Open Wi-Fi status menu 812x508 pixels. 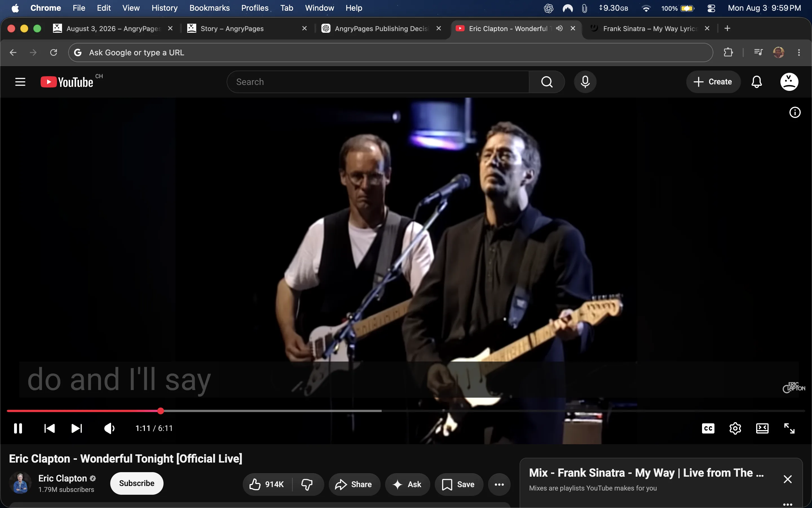(x=646, y=8)
